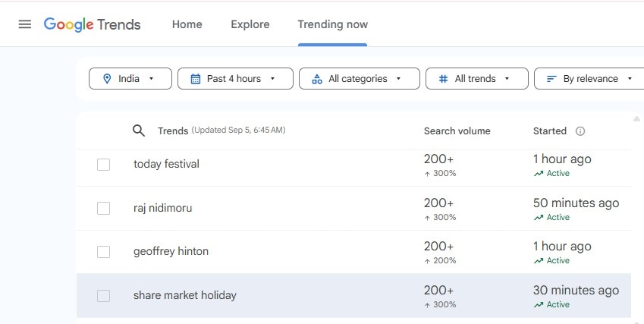Click the Active trend icon for today festival

coord(538,174)
